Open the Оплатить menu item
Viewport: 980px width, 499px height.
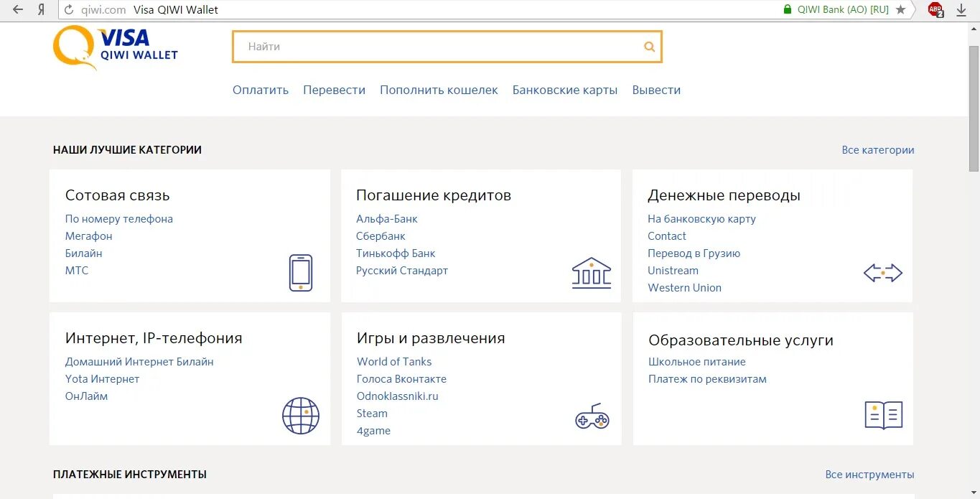pos(261,90)
